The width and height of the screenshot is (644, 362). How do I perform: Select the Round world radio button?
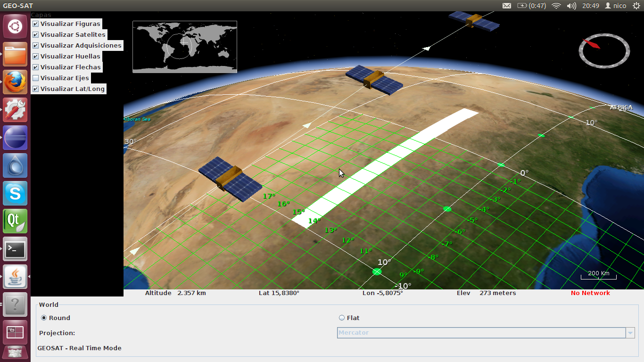(44, 318)
